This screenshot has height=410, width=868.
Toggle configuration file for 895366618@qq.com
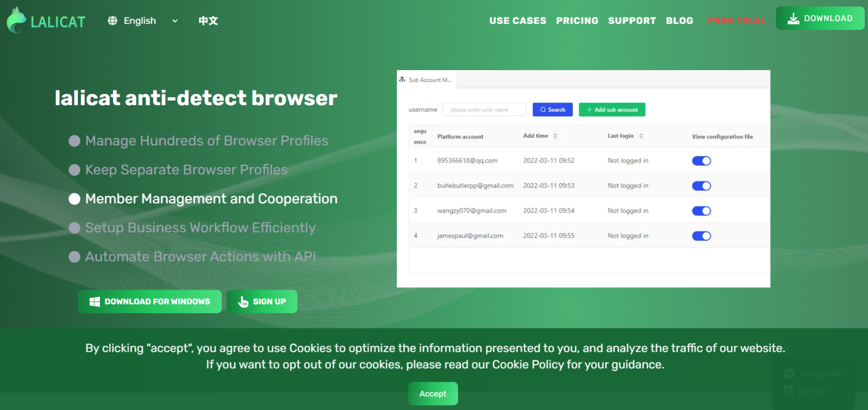tap(701, 161)
